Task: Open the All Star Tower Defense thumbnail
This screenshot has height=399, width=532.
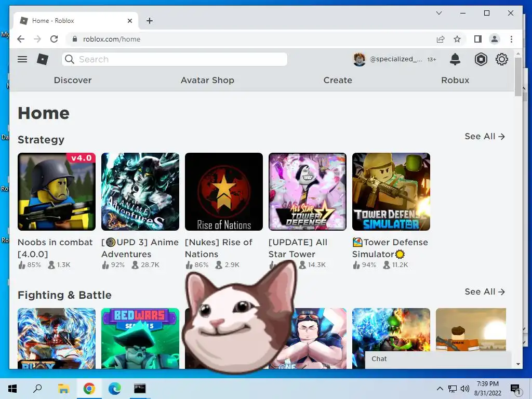Action: [x=308, y=192]
